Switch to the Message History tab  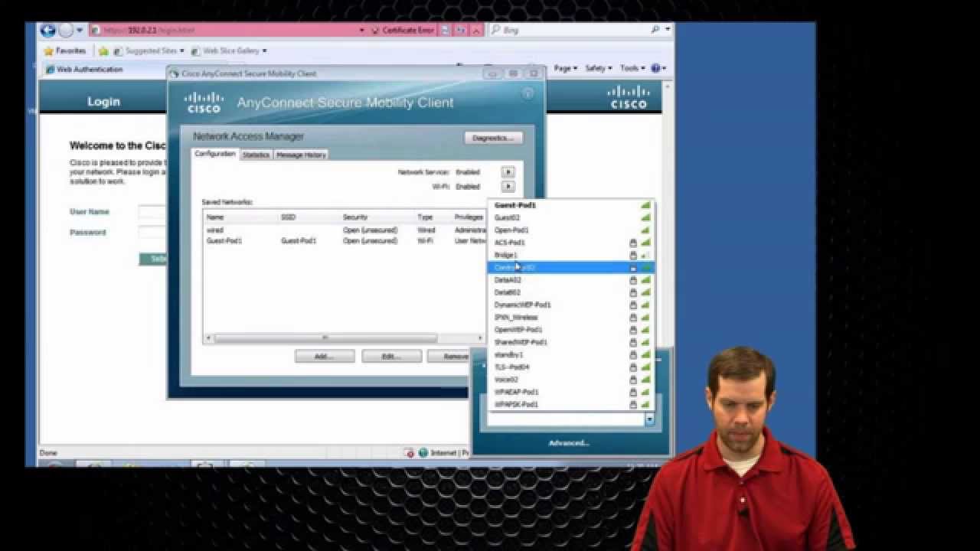(301, 155)
